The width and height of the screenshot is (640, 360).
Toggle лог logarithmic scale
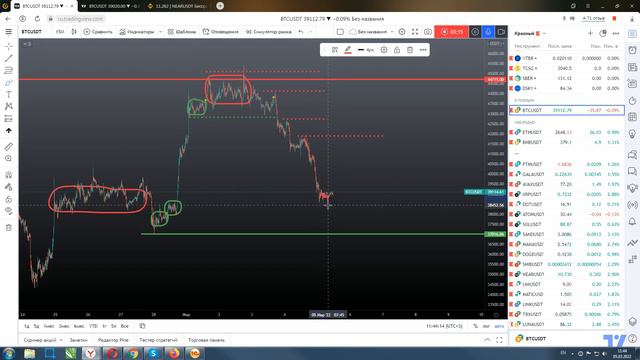tap(486, 326)
